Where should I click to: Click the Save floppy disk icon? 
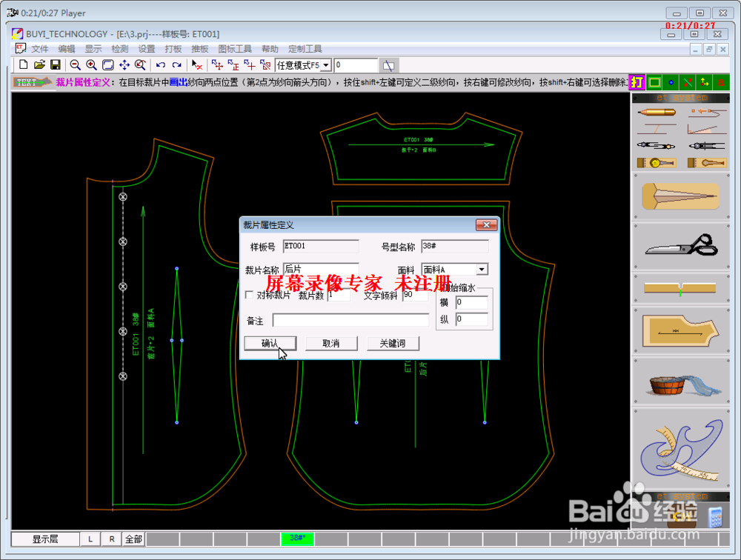pos(56,64)
